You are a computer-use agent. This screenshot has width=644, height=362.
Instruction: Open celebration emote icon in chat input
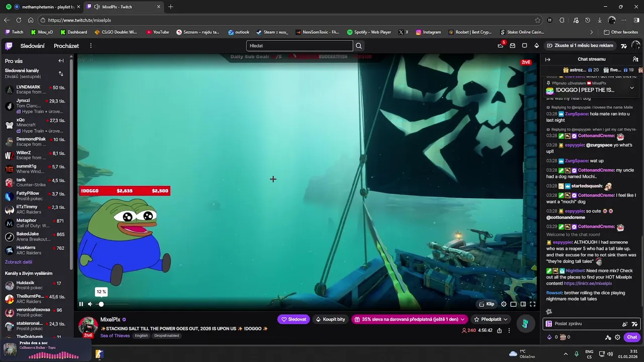(625, 324)
